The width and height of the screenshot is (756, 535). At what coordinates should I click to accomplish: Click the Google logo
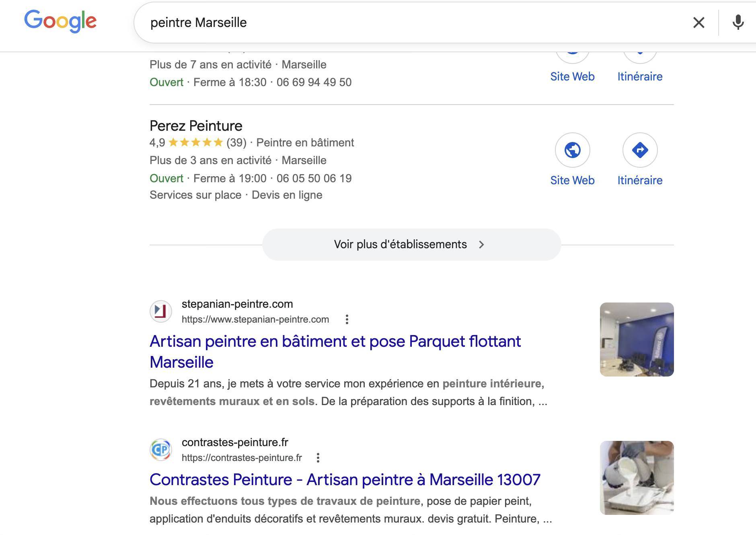pos(60,21)
